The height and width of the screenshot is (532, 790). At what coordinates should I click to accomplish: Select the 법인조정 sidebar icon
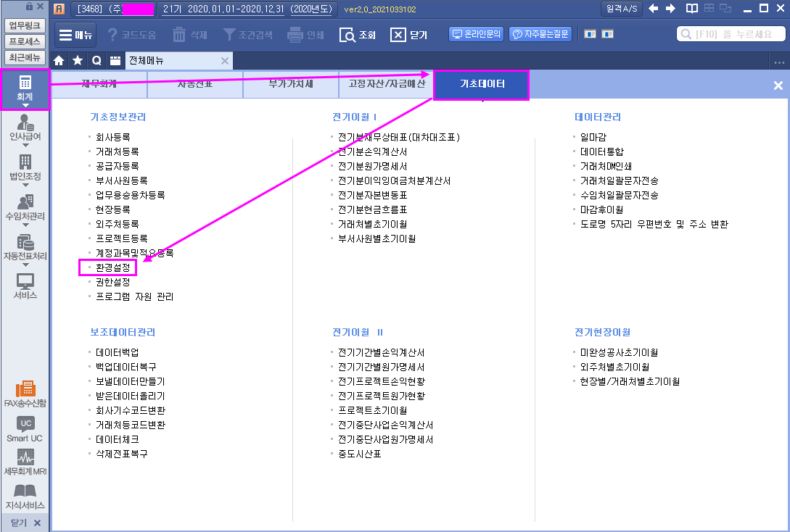[25, 168]
